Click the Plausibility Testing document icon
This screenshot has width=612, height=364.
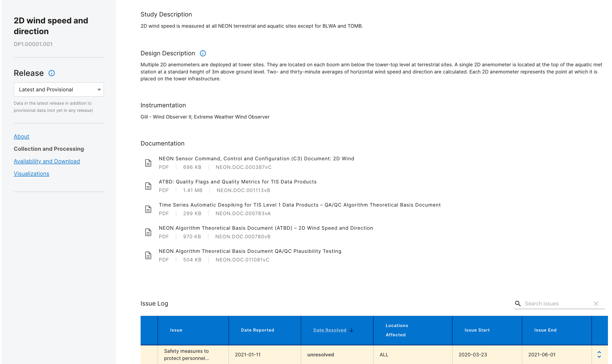pyautogui.click(x=148, y=255)
